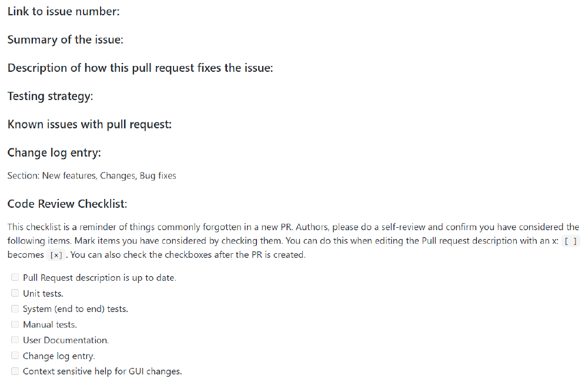Enable the System (end to end) tests checkbox
This screenshot has width=588, height=385.
click(15, 308)
